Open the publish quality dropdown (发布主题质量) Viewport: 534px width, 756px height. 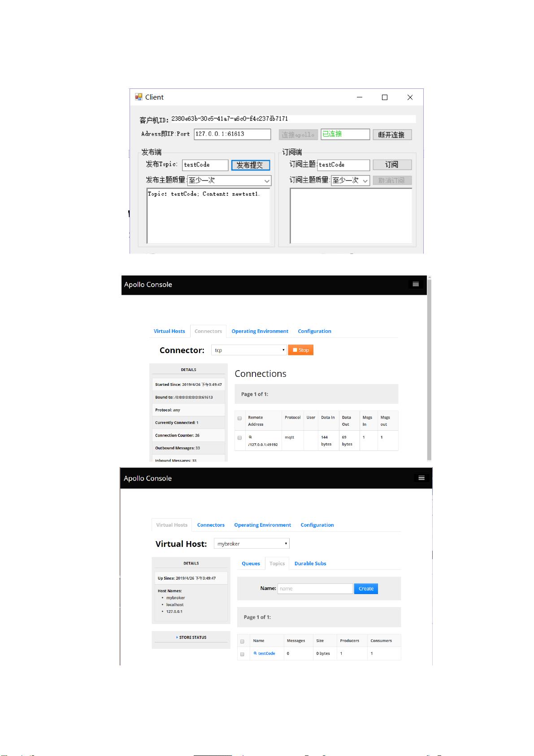(229, 180)
